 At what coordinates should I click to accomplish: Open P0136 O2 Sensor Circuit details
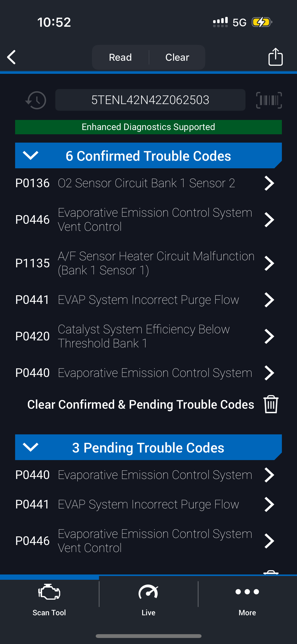click(x=145, y=183)
